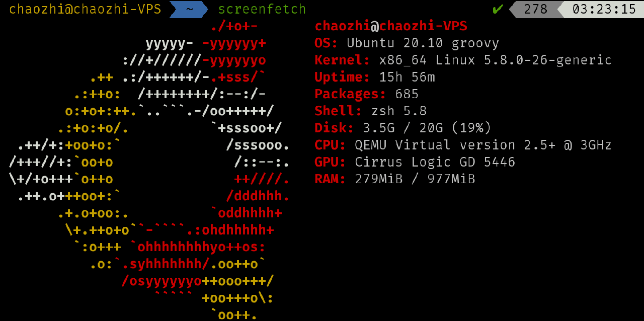
Task: Click the red Kernel label
Action: (342, 60)
